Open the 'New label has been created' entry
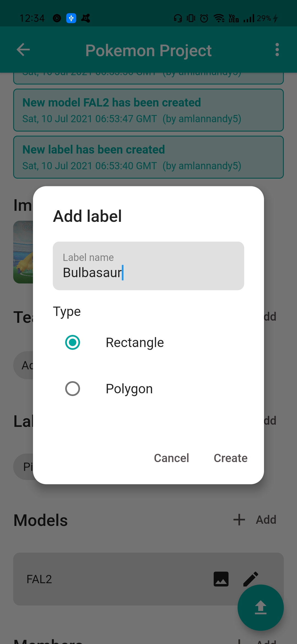The height and width of the screenshot is (644, 297). tap(148, 157)
